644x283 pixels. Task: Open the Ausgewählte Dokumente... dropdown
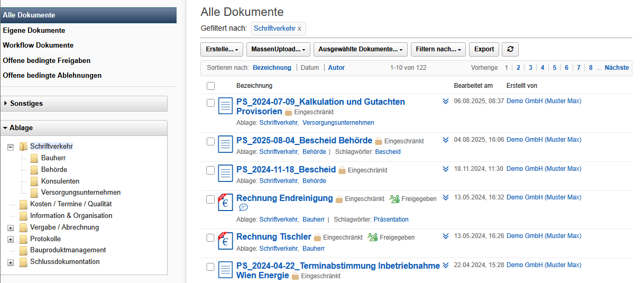point(361,49)
